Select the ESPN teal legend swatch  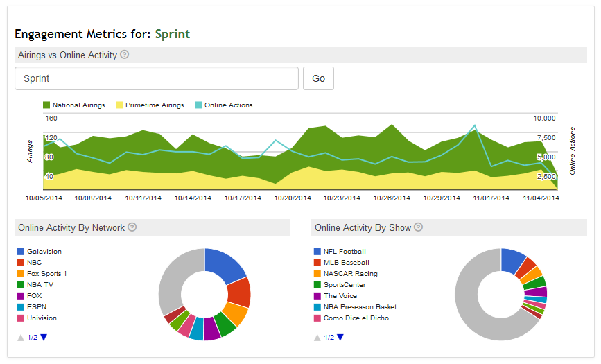21,307
